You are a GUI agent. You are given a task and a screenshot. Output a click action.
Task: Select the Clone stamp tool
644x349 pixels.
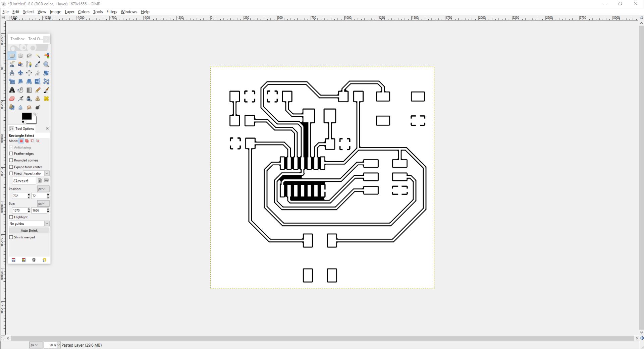pyautogui.click(x=38, y=99)
